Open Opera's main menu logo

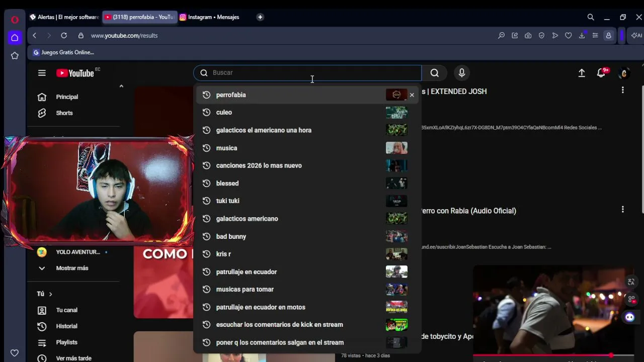pyautogui.click(x=15, y=20)
